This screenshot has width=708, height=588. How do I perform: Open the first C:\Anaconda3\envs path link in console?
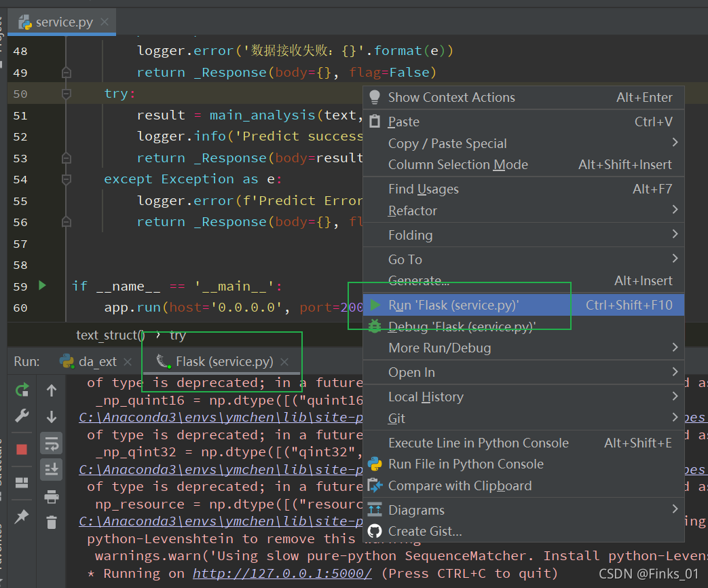[221, 418]
